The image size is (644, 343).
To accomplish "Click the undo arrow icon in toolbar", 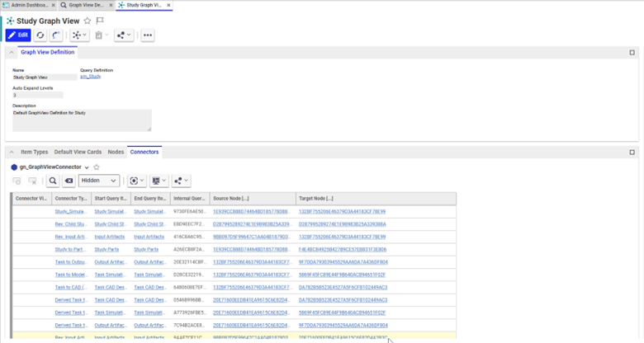I will click(x=57, y=35).
